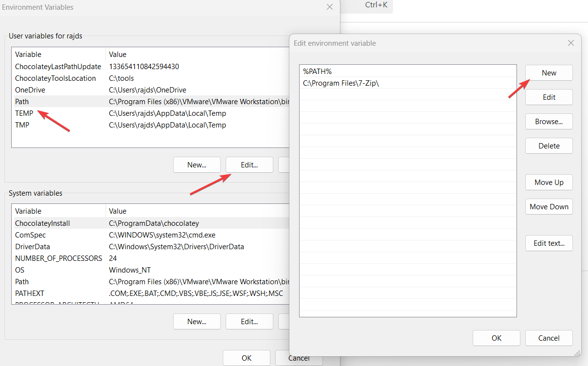Select the NUMBER_OF_PROCESSORS system variable
Viewport: 588px width, 366px height.
[x=58, y=258]
